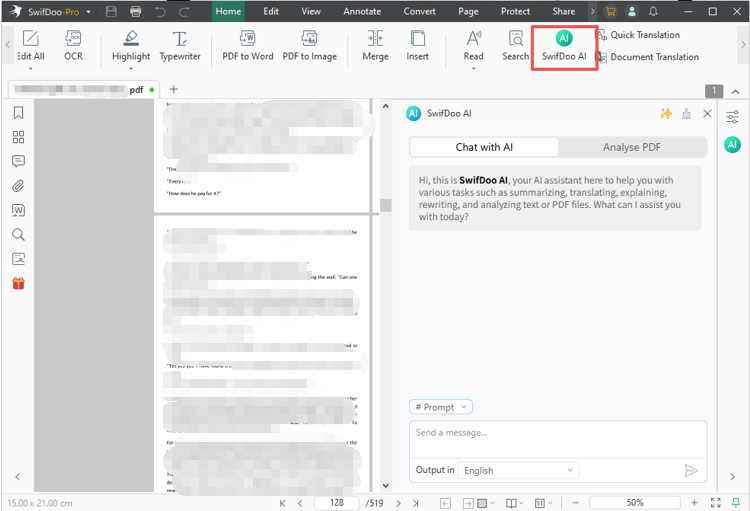Expand the Read dropdown arrow
The image size is (750, 511).
[x=474, y=68]
